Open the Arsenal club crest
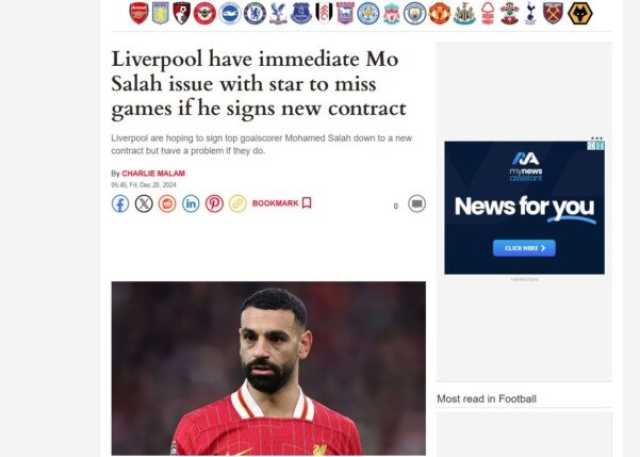640x457 pixels. (139, 13)
